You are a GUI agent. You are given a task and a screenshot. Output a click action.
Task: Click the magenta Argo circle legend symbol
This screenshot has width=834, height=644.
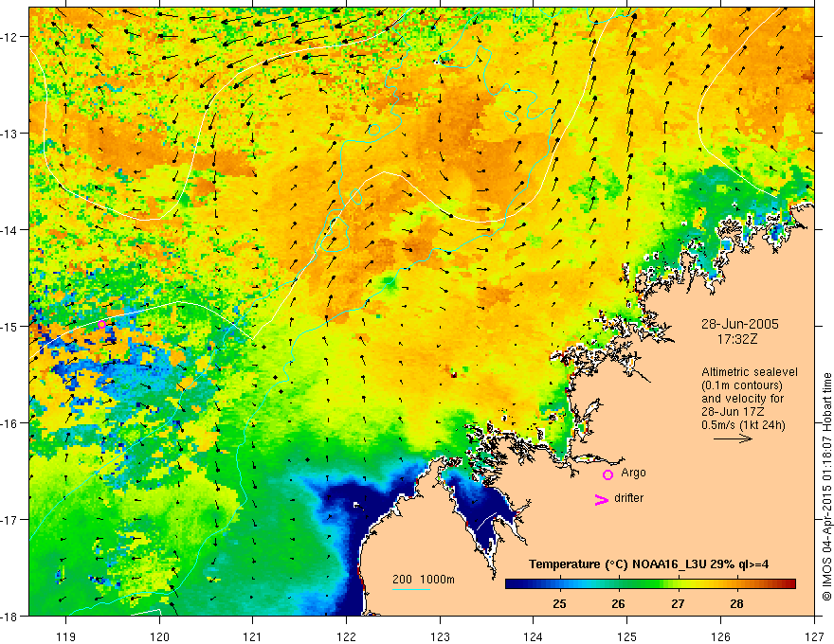tap(607, 474)
